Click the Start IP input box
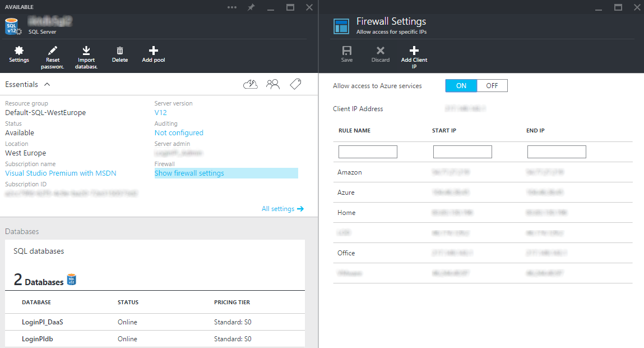The image size is (644, 348). pos(462,152)
